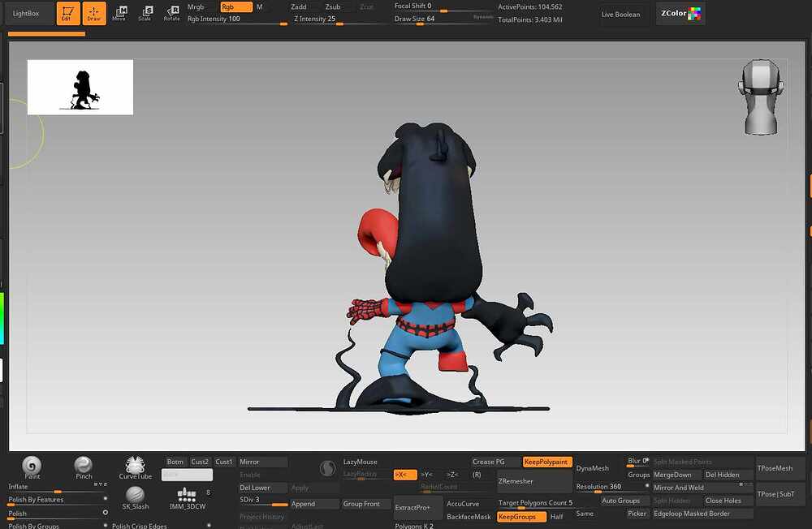
Task: Click the Rgb Intensity slider
Action: (236, 19)
